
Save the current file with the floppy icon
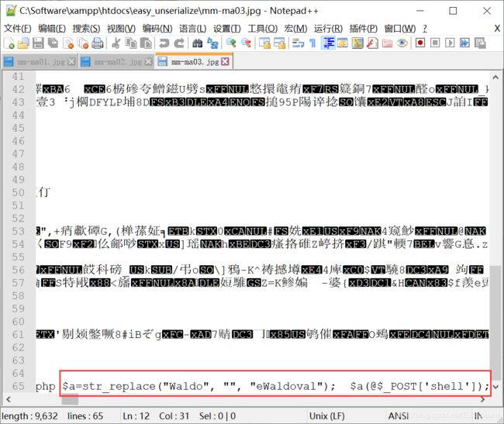point(38,43)
